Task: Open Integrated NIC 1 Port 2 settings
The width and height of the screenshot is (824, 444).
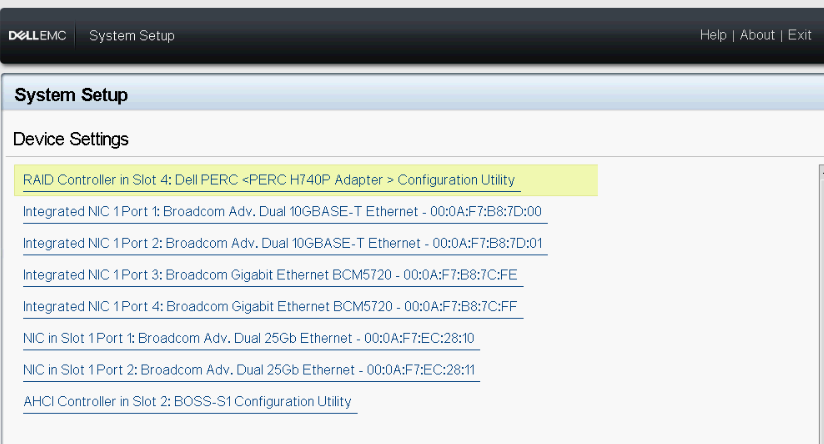Action: click(282, 243)
